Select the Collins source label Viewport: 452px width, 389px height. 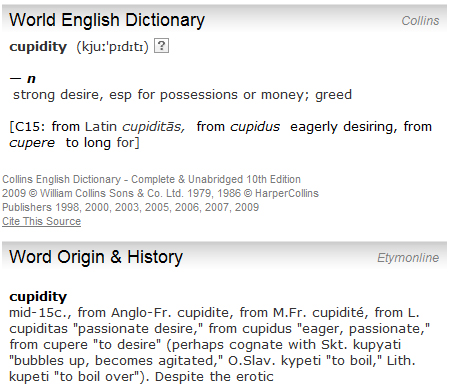tap(420, 21)
